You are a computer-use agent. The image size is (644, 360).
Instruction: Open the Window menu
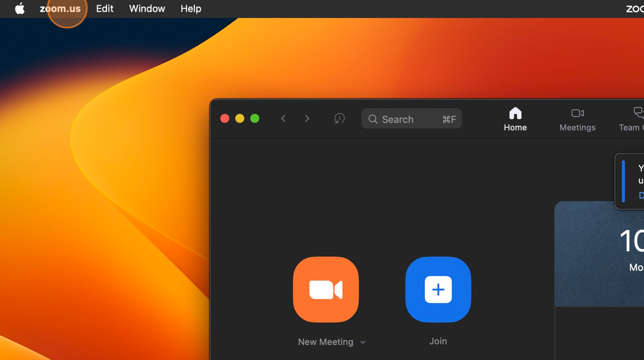click(x=147, y=9)
